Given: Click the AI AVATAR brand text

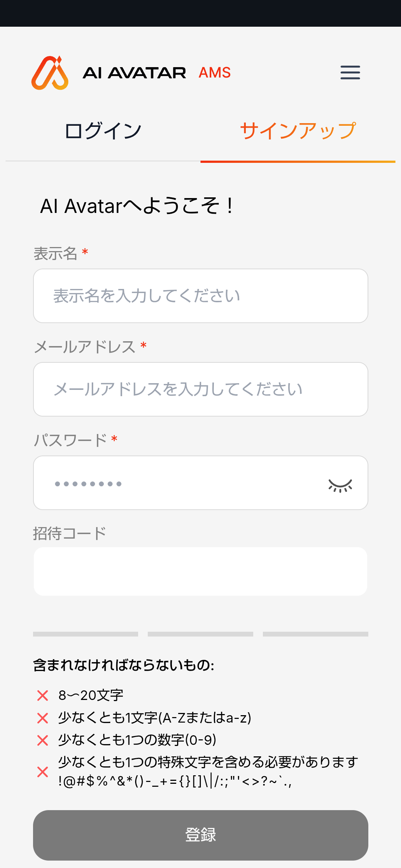Looking at the screenshot, I should 134,73.
